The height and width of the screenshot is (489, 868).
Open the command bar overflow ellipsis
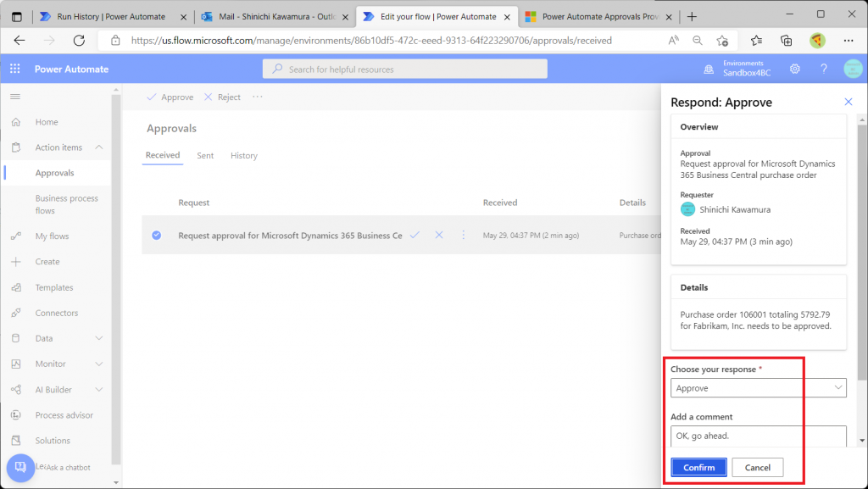tap(258, 97)
